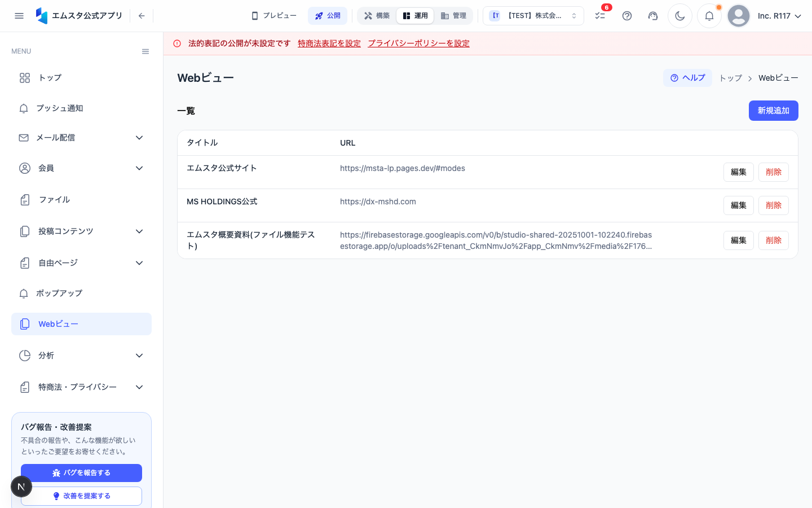812x508 pixels.
Task: Click the user avatar icon
Action: coord(739,16)
